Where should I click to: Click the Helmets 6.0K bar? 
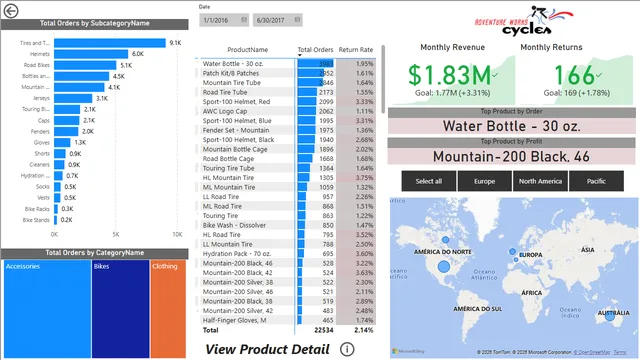pyautogui.click(x=91, y=54)
